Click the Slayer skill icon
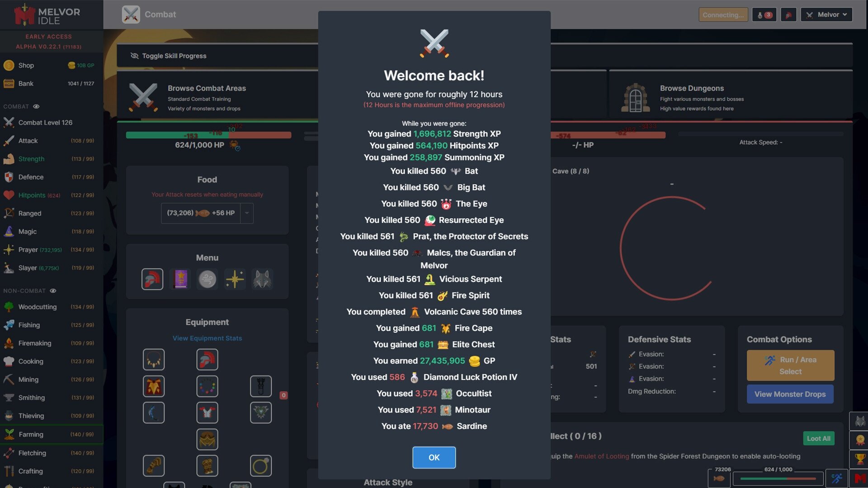This screenshot has width=868, height=488. pyautogui.click(x=8, y=268)
